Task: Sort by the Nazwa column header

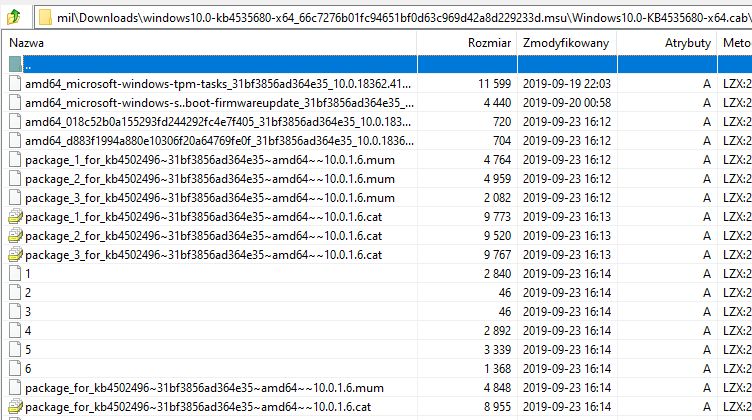Action: point(26,43)
